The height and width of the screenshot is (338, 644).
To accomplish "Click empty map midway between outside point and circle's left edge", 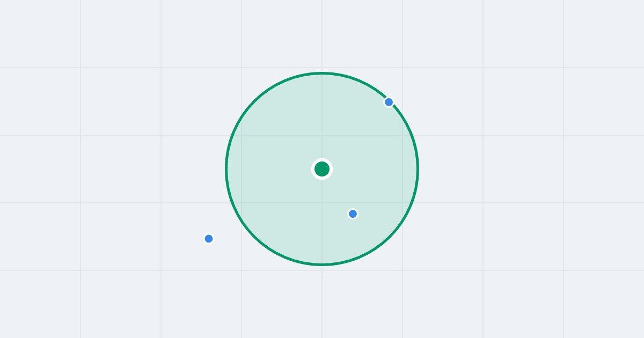I will coord(217,204).
